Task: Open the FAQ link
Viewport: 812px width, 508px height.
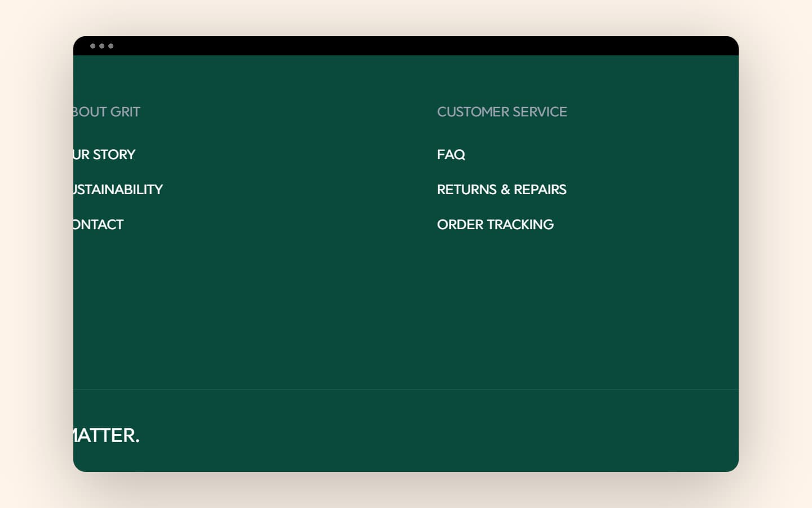Action: pos(451,155)
